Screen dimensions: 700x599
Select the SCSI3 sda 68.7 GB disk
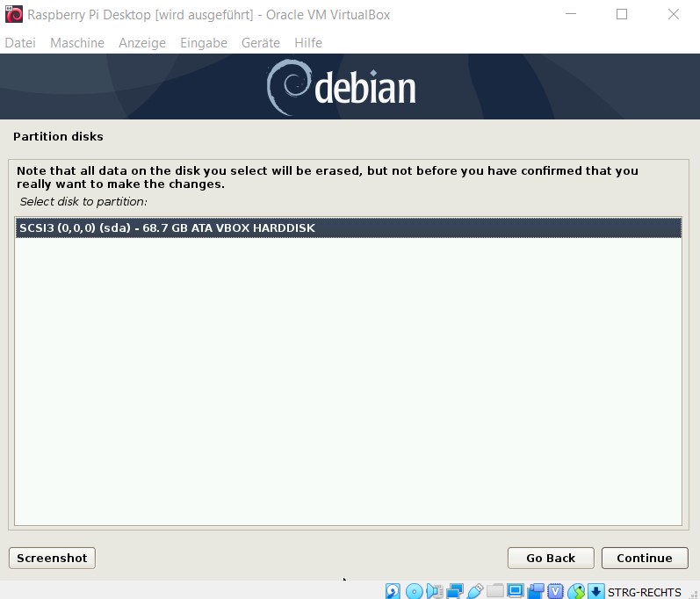[x=348, y=228]
